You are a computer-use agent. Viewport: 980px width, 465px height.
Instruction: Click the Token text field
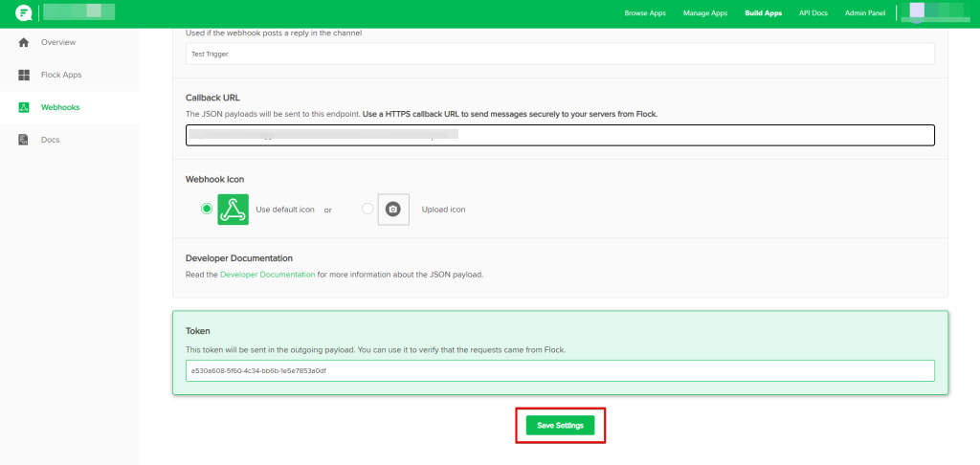(x=560, y=370)
